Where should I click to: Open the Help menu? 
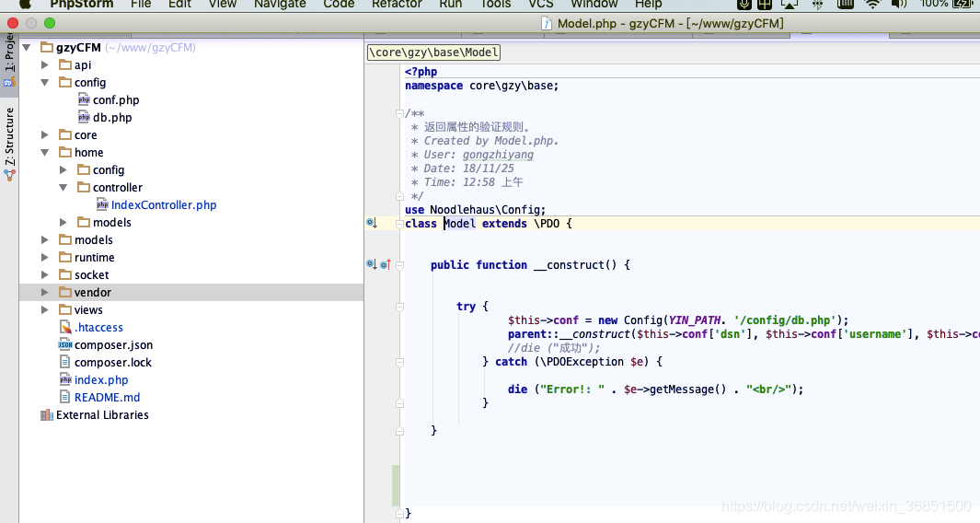648,4
